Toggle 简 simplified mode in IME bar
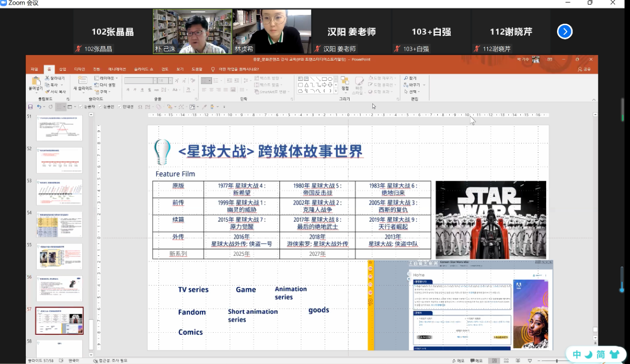Viewport: 630px width, 364px height. 601,355
